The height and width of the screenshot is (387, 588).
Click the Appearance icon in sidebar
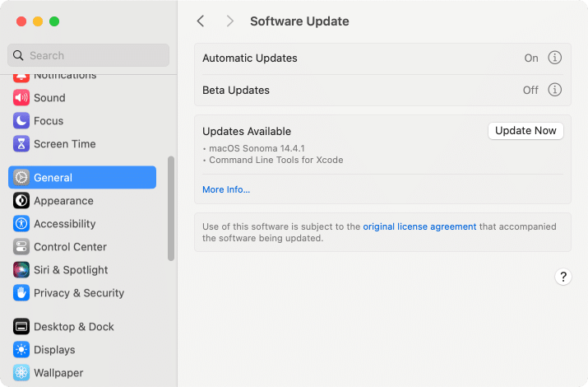[x=21, y=200]
